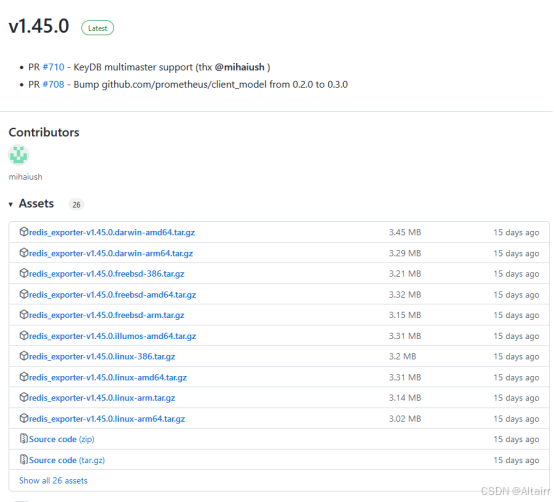
Task: Click the mihaiush contributor name
Action: click(x=25, y=177)
